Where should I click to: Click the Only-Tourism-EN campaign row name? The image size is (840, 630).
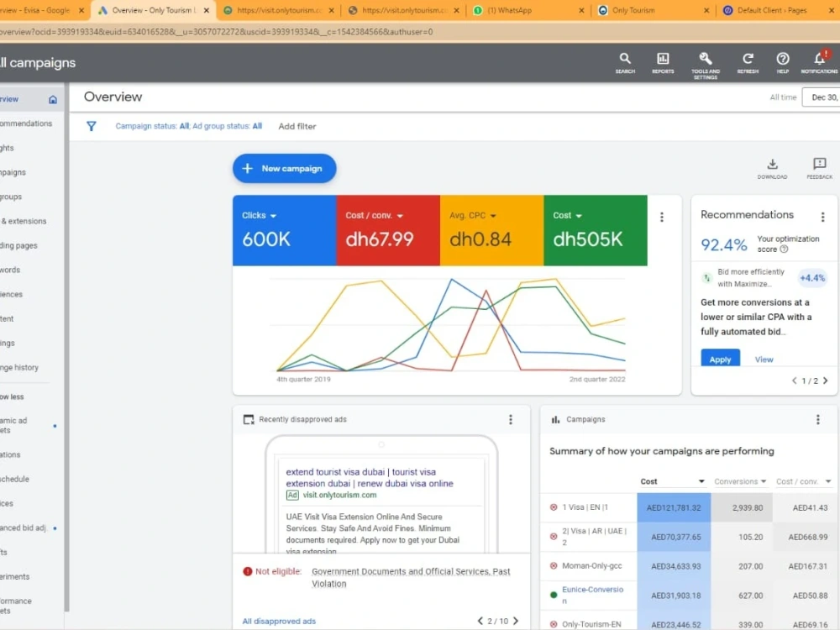tap(591, 624)
